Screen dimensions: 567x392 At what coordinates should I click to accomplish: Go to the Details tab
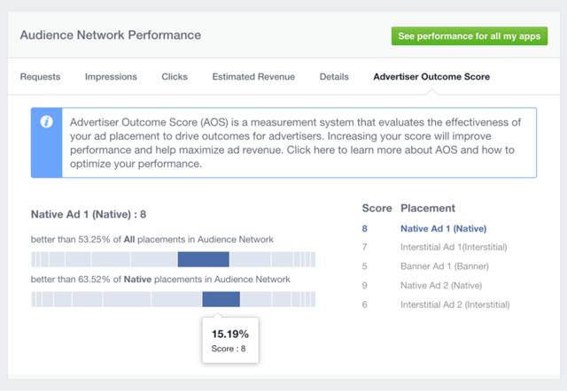click(334, 77)
